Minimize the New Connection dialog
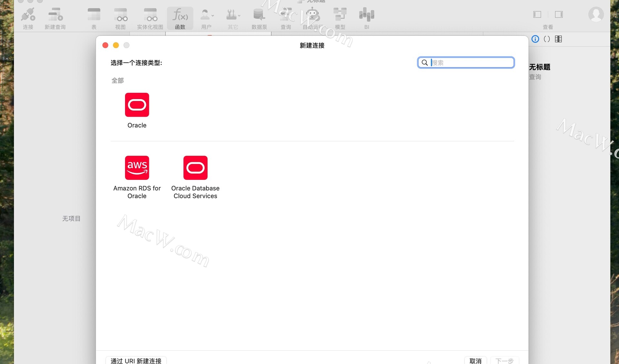The image size is (619, 364). [116, 45]
